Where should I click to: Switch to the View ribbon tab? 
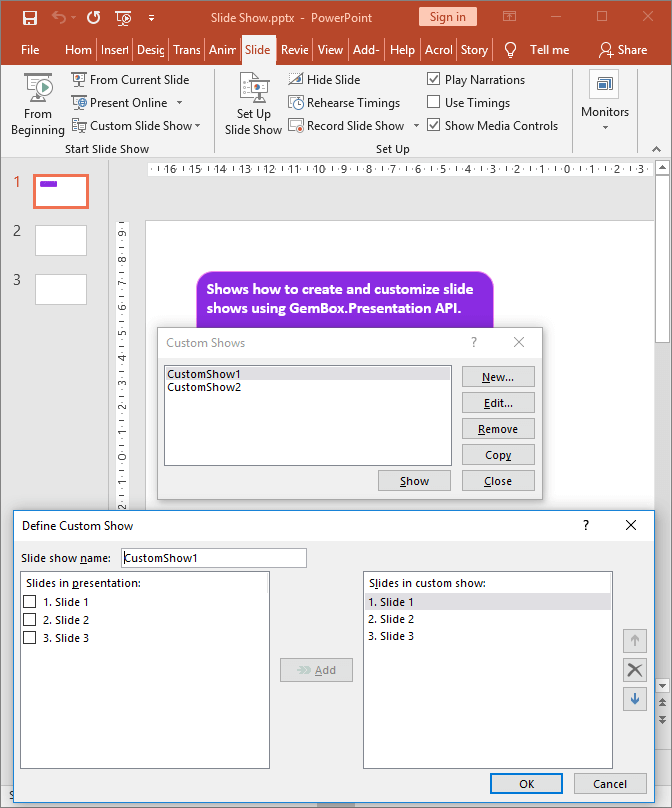330,50
